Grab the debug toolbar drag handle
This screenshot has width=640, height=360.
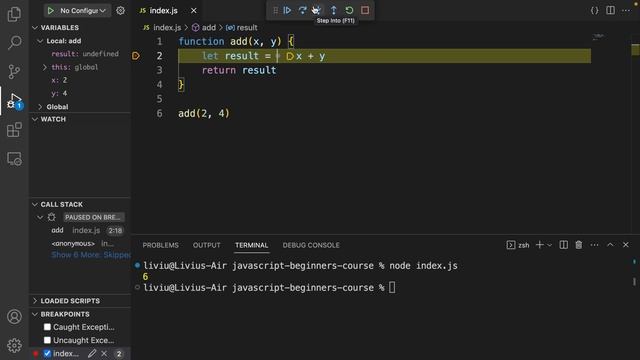tap(276, 10)
